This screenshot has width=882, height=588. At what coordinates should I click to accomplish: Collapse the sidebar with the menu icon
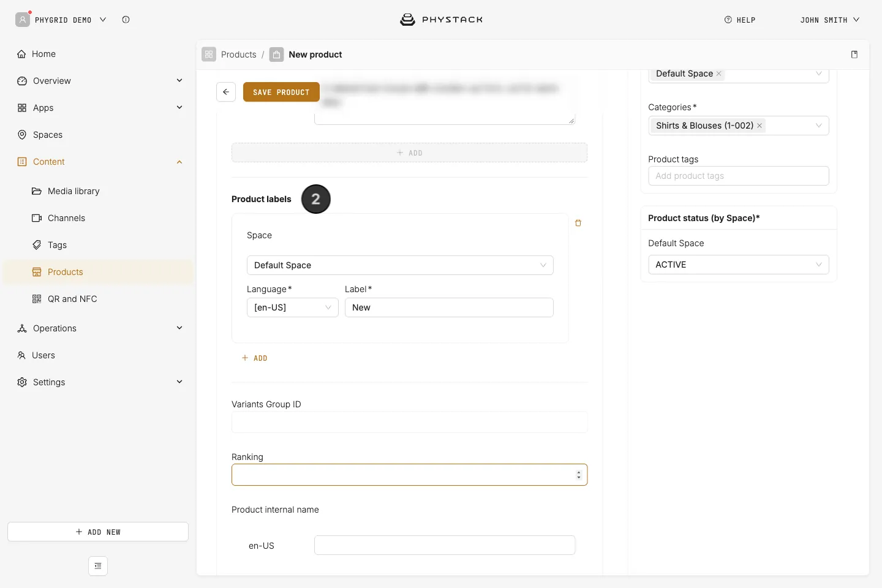(98, 566)
